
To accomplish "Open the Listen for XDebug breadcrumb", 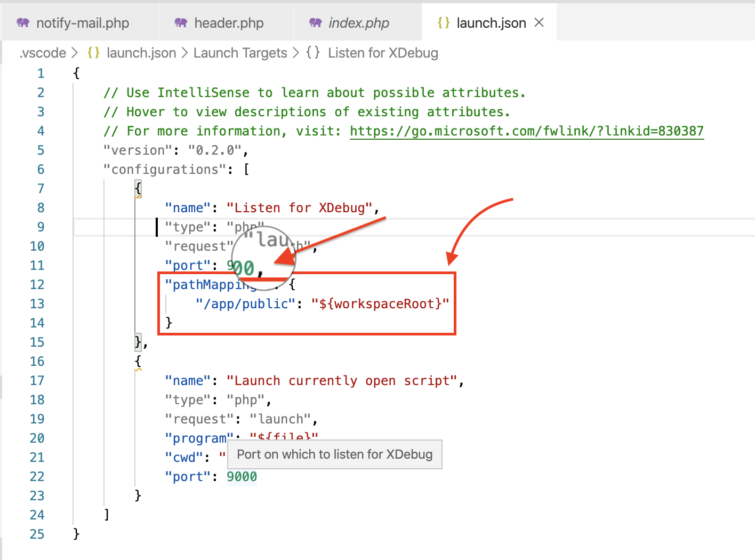I will [383, 53].
